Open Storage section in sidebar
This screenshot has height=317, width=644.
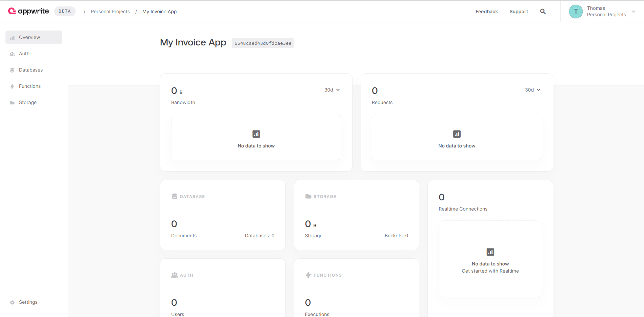click(34, 102)
